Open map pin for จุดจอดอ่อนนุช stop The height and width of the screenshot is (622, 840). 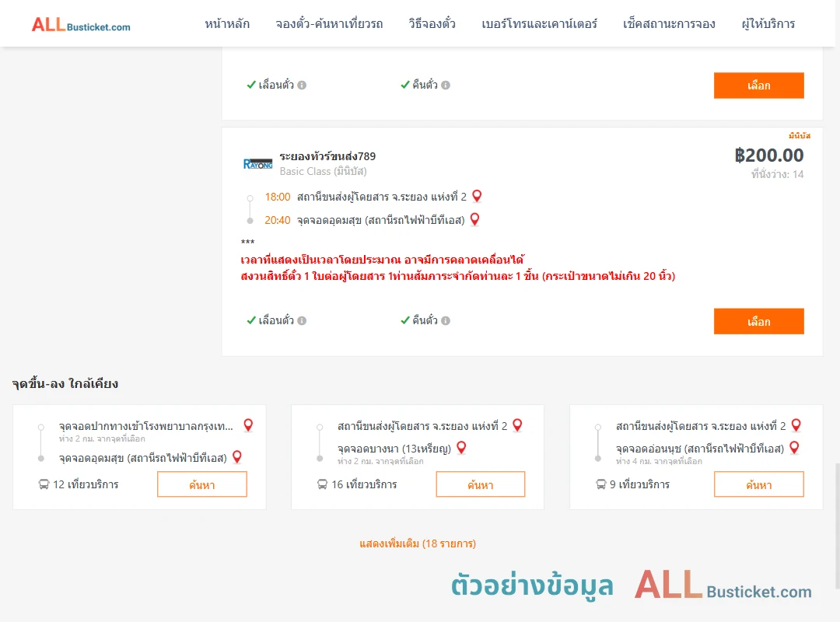click(x=794, y=448)
